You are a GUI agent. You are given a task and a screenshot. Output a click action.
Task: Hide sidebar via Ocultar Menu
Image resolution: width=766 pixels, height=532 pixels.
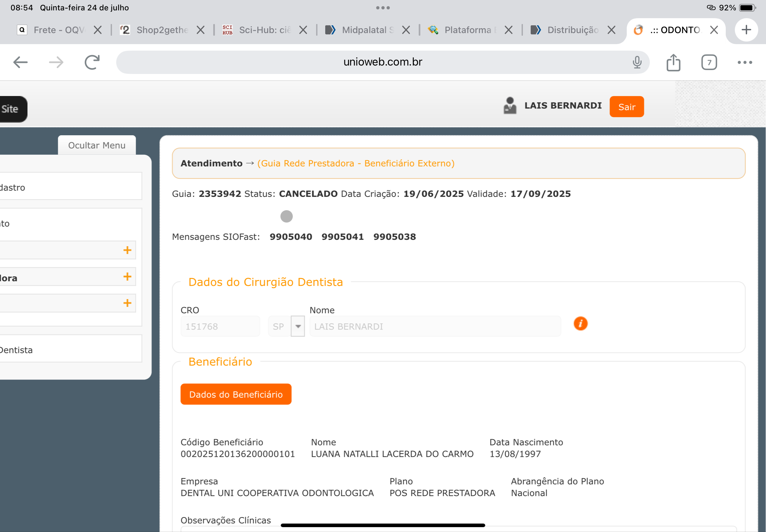click(x=97, y=145)
